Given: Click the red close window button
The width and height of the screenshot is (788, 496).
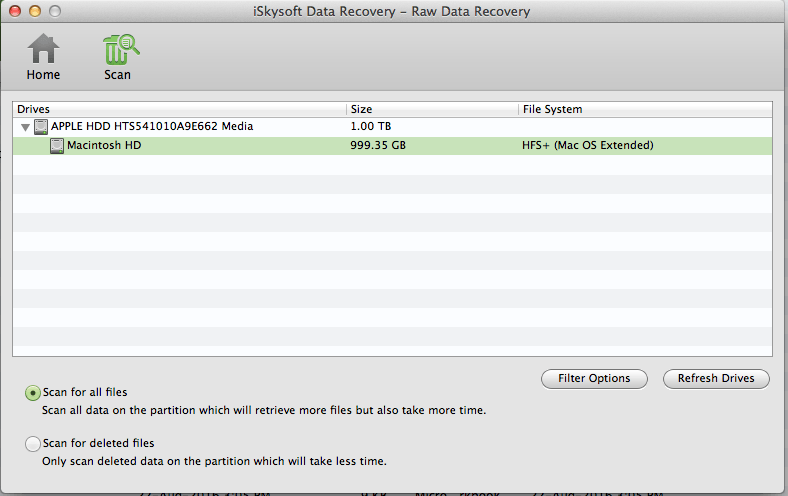Looking at the screenshot, I should (x=15, y=11).
